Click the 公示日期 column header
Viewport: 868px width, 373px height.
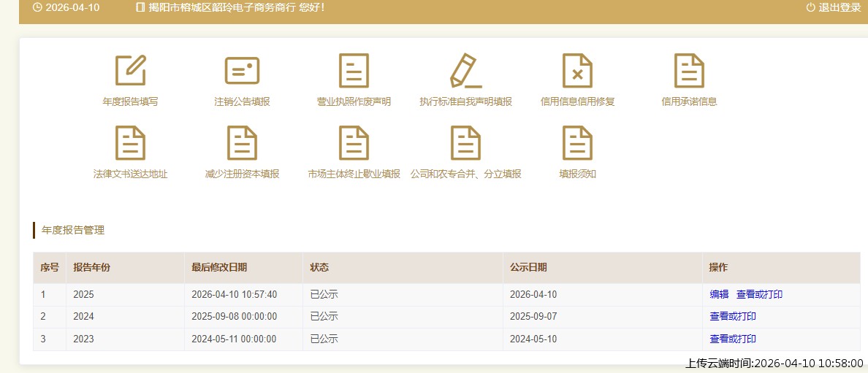click(528, 268)
